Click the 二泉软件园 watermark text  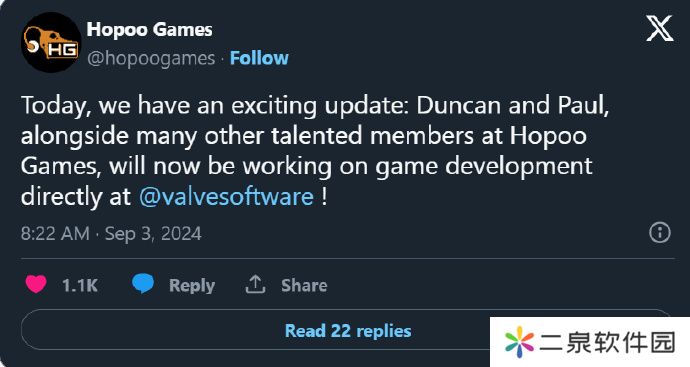click(608, 342)
